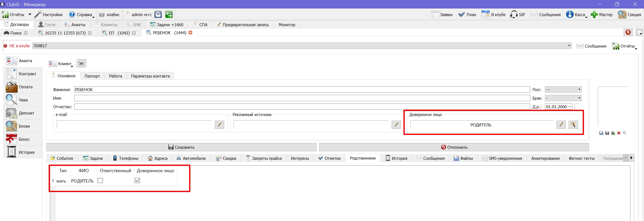Close the ЕП (1042) search tab
Image resolution: width=644 pixels, height=221 pixels.
(x=134, y=33)
